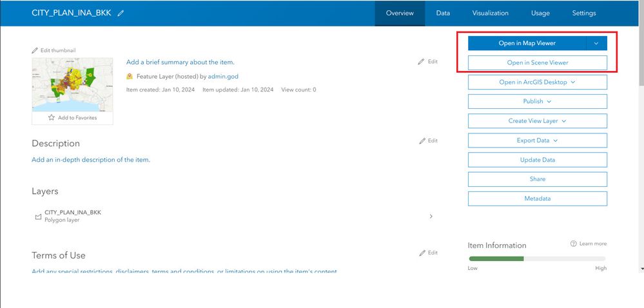
Task: Click Open in Scene Viewer
Action: 537,63
